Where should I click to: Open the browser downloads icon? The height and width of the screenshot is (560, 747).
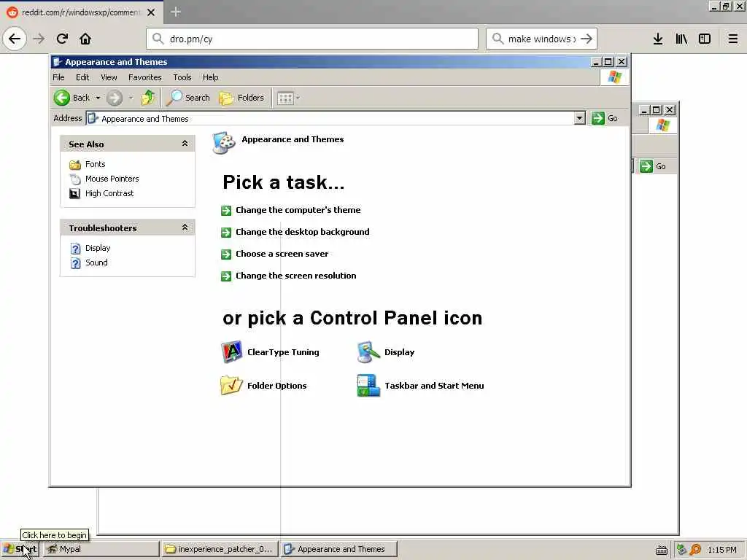click(658, 39)
